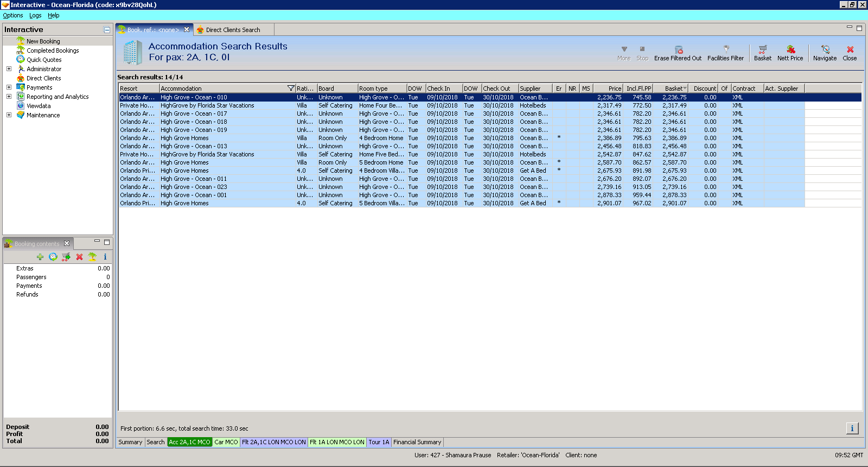Click the Accommodation column filter icon
Screen dimensions: 868x467
click(x=291, y=89)
